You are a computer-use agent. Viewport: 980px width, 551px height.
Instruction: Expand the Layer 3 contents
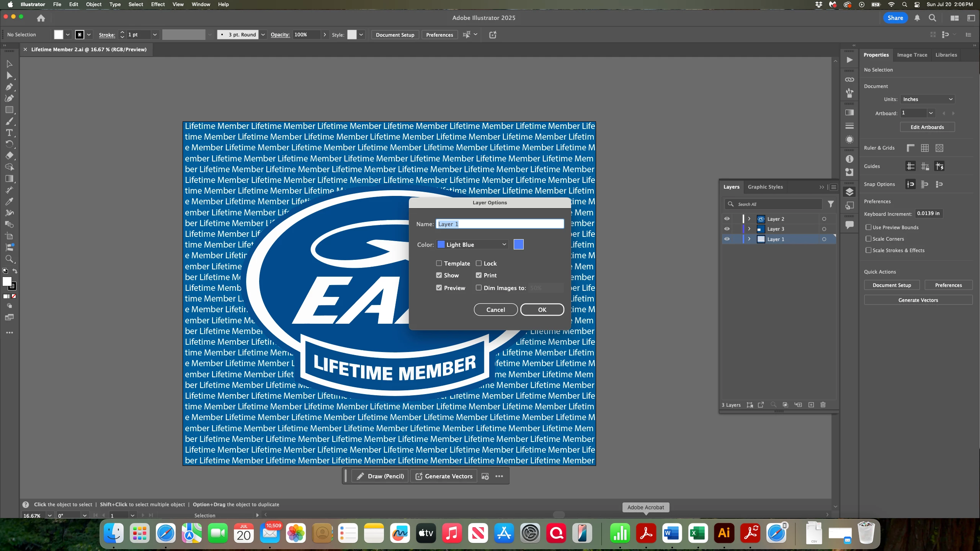tap(749, 229)
